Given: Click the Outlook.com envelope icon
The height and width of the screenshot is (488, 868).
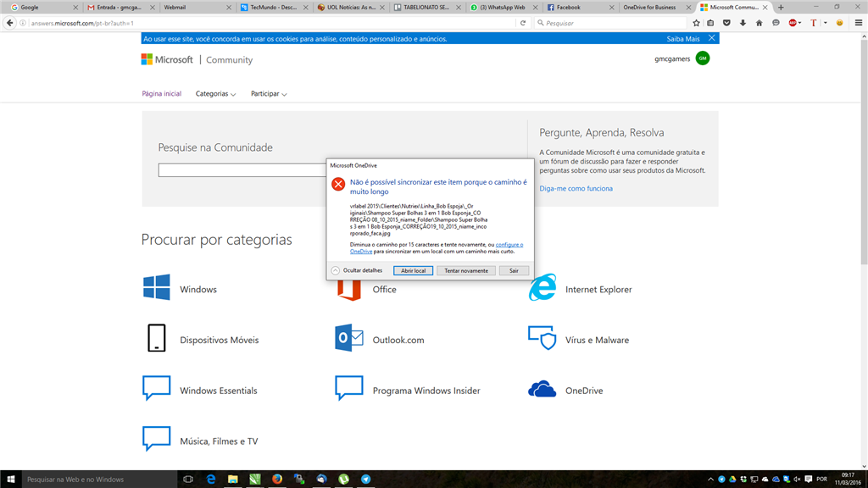Looking at the screenshot, I should (348, 338).
